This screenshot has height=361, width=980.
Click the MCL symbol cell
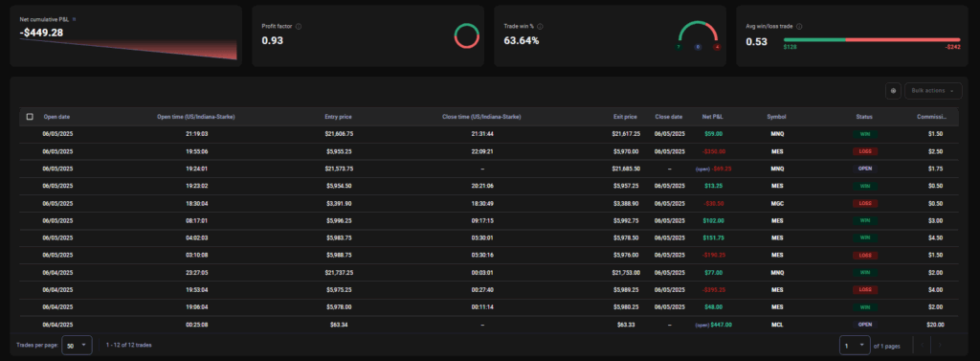tap(777, 325)
